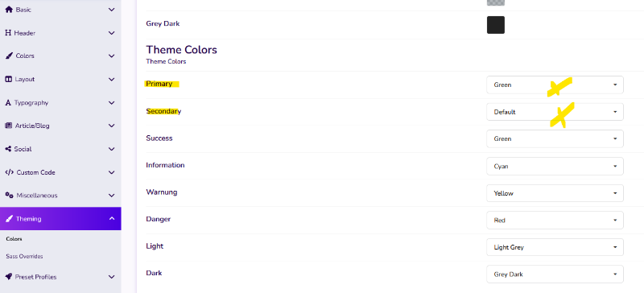Screen dimensions: 644x293
Task: Open the Information dropdown showing Cyan
Action: tap(555, 166)
